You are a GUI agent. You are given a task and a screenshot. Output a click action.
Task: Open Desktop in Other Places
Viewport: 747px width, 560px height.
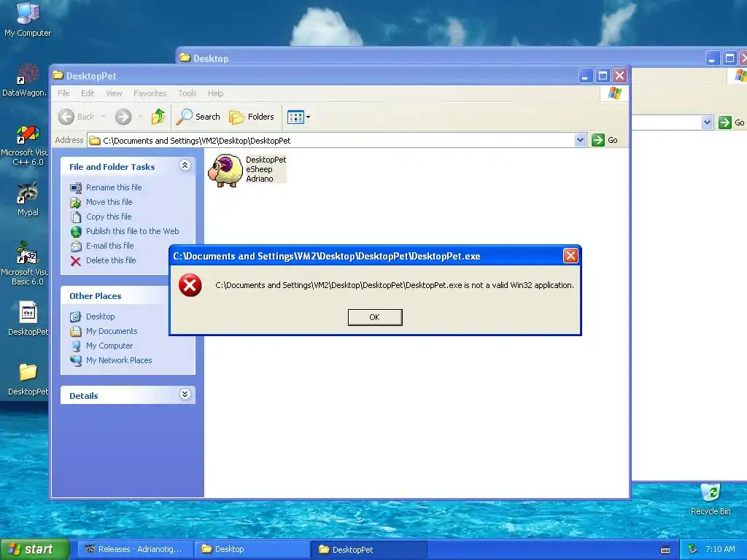pyautogui.click(x=100, y=316)
